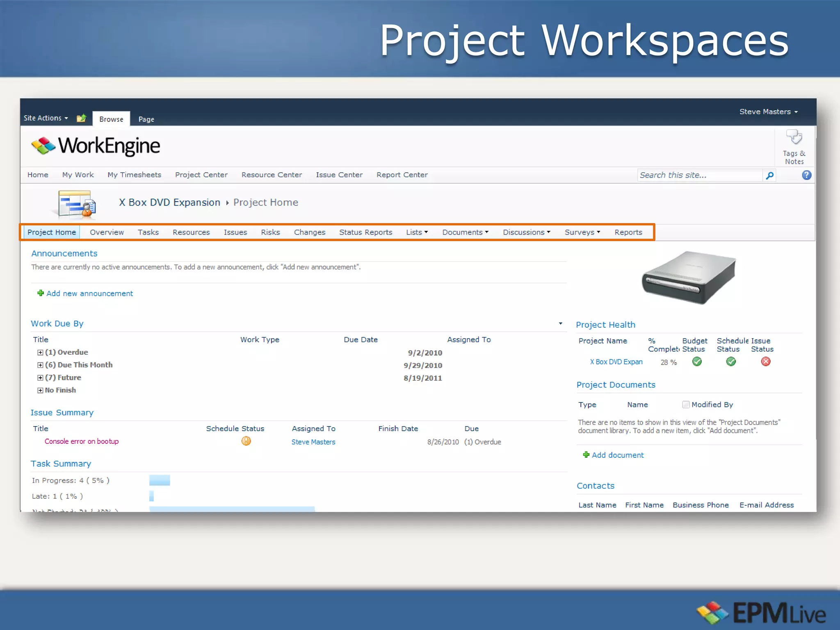The image size is (840, 630).
Task: Select the Changes workspace tab
Action: pos(310,232)
